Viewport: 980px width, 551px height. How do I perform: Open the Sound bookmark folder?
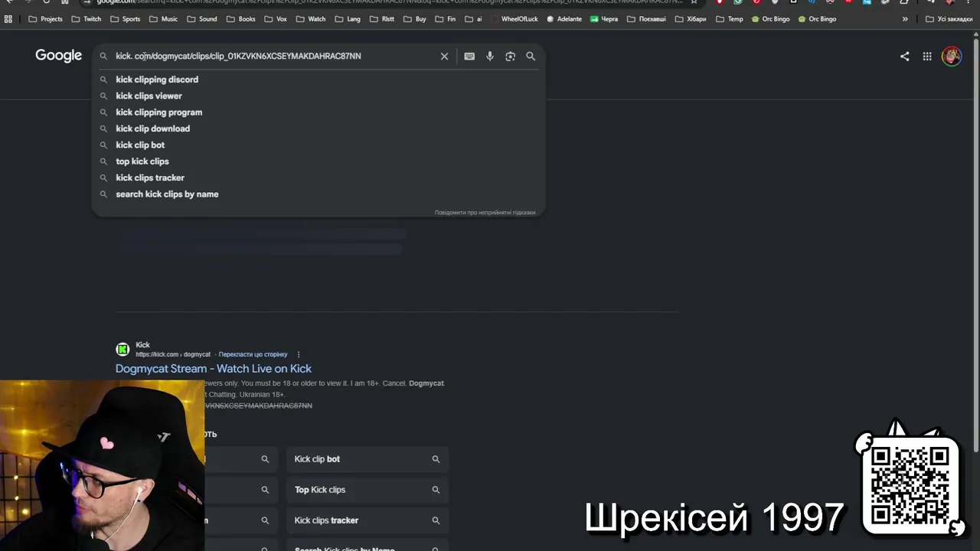pyautogui.click(x=201, y=19)
